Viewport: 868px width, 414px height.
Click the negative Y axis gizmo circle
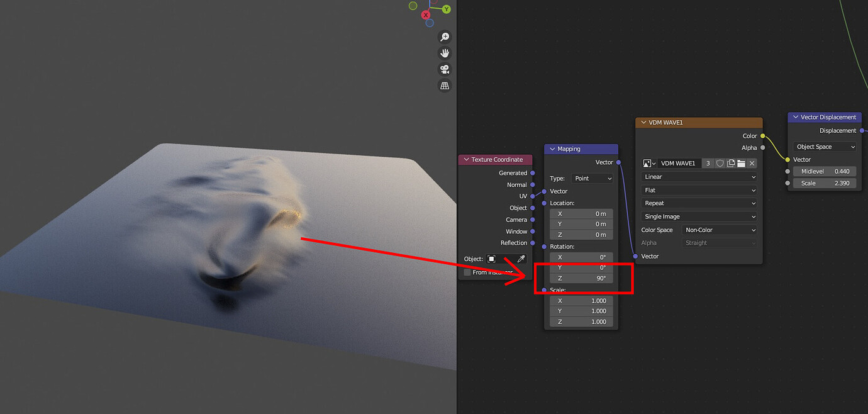click(x=413, y=6)
